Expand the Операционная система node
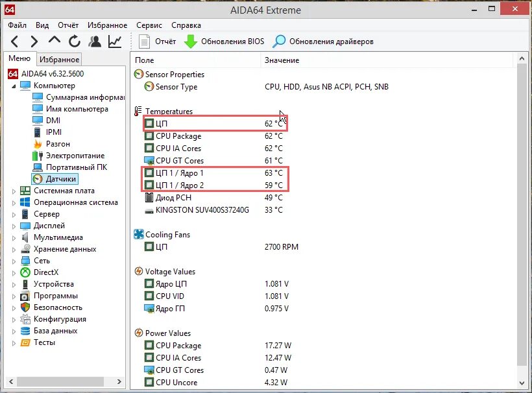532x393 pixels. [x=14, y=203]
